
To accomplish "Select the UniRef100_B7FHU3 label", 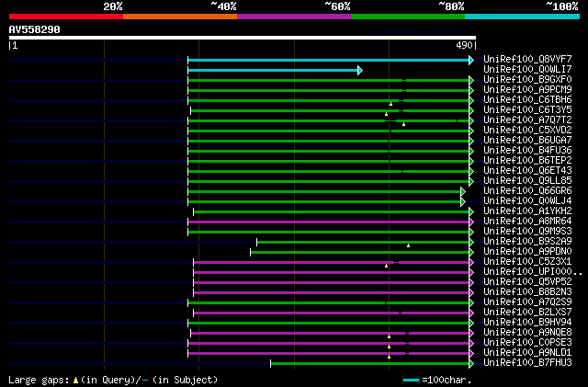I will (527, 363).
